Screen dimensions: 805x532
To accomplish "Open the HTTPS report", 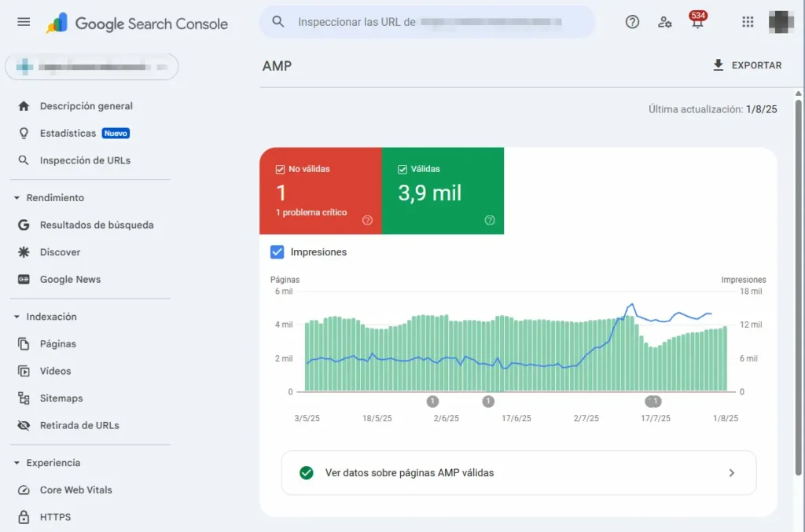I will point(56,517).
